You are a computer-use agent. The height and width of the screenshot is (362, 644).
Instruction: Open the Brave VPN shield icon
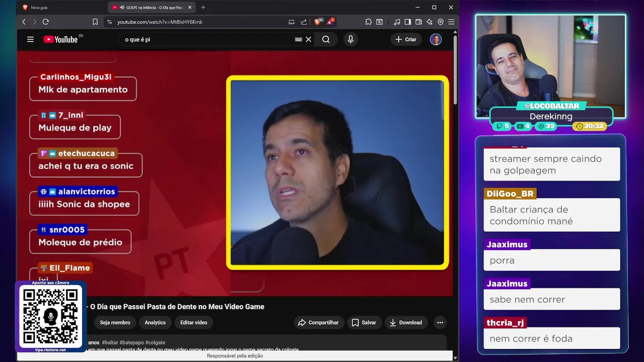coord(440,22)
